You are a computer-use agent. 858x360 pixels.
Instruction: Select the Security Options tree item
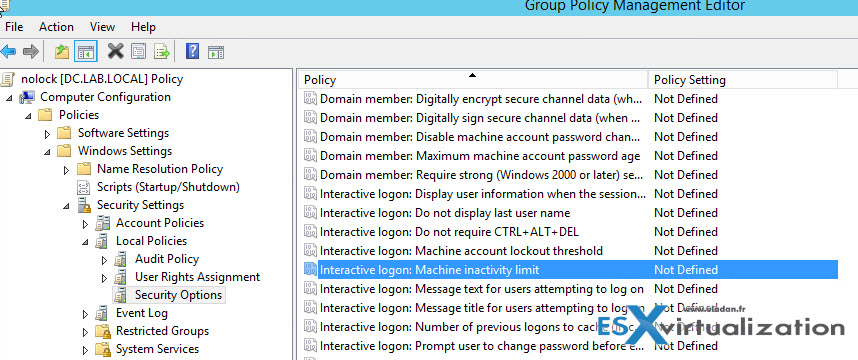tap(178, 295)
